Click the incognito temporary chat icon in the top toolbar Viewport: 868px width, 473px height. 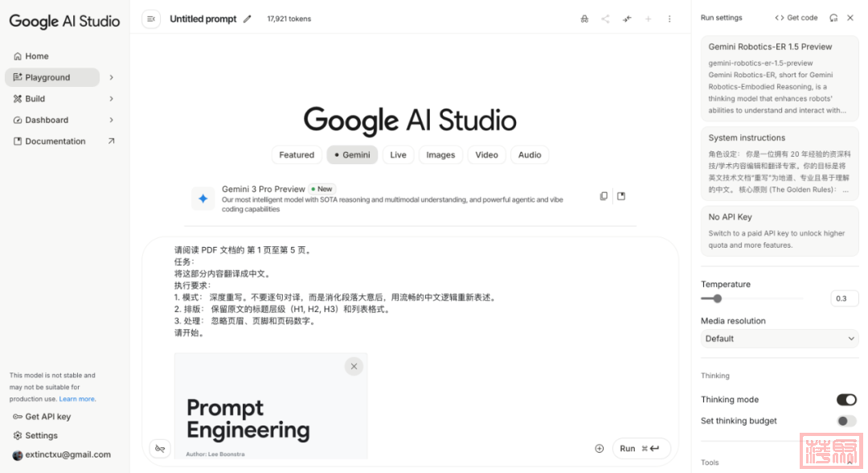tap(584, 19)
